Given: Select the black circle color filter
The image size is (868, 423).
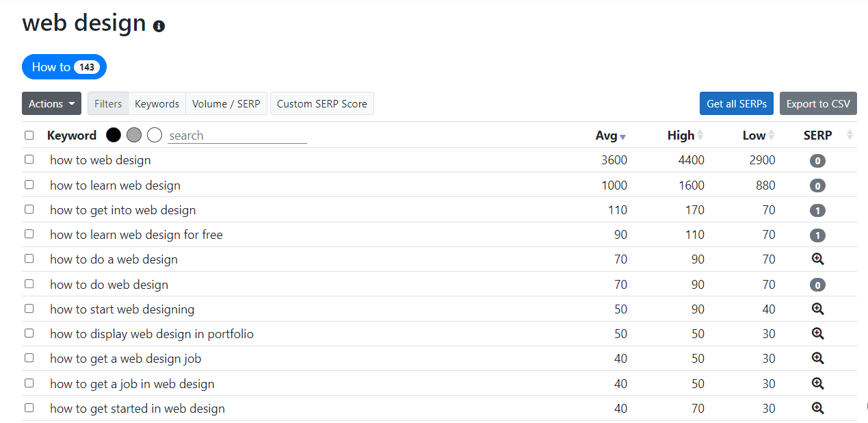Looking at the screenshot, I should pos(114,135).
